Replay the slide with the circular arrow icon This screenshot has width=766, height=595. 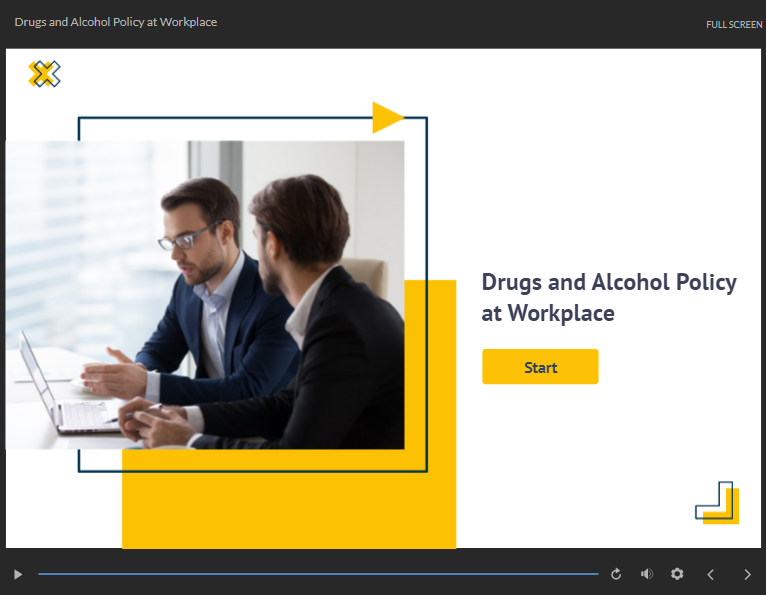coord(616,574)
